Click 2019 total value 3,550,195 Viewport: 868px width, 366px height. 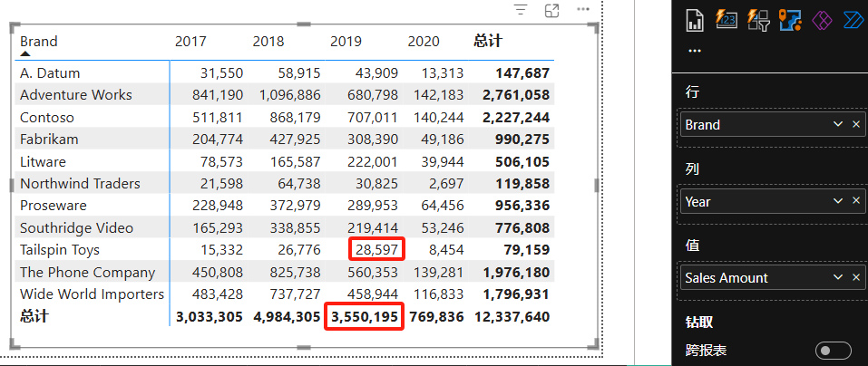[365, 317]
